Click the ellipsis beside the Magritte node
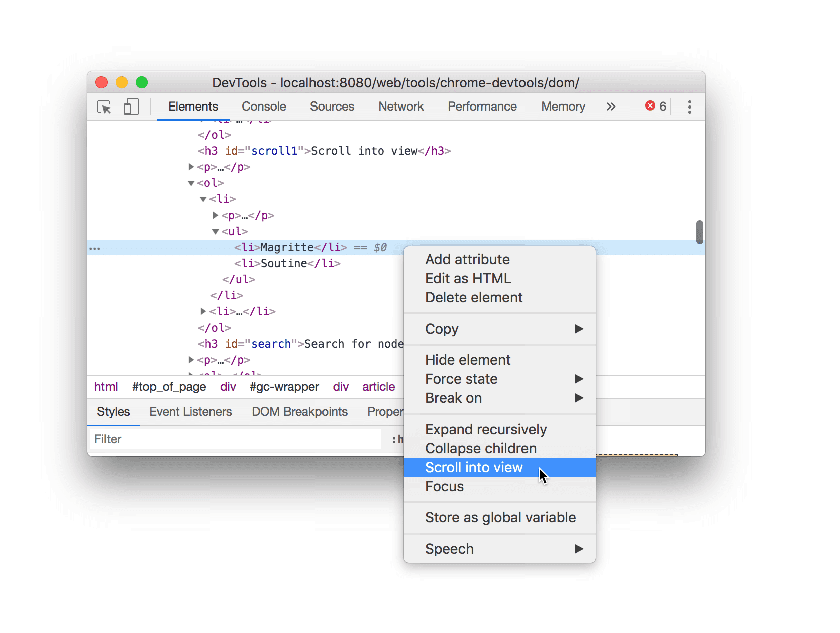The width and height of the screenshot is (840, 633). (x=95, y=248)
